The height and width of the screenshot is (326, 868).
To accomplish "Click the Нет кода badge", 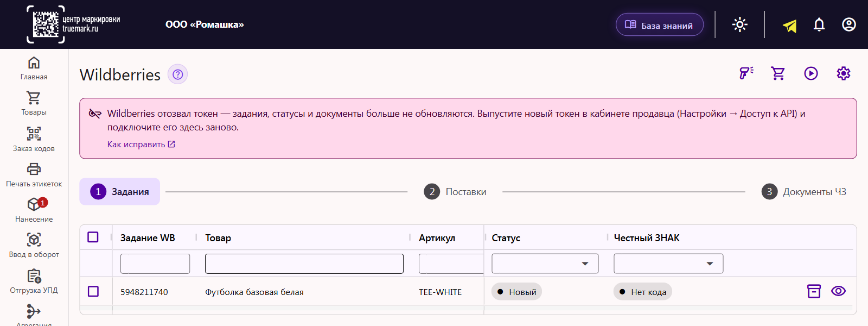I will (x=643, y=292).
